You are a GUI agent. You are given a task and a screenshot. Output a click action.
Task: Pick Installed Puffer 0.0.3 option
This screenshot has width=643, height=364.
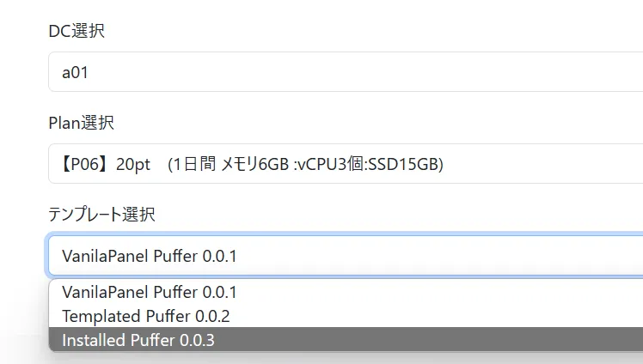(138, 340)
